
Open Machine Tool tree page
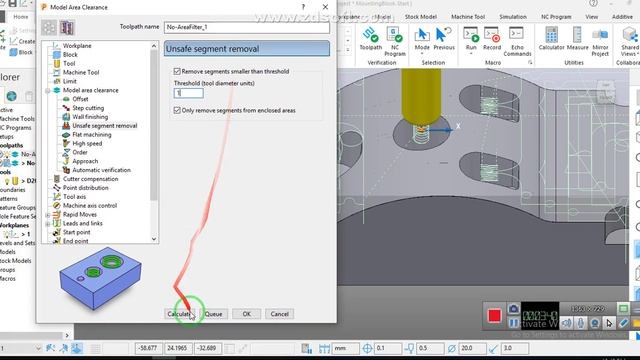coord(81,72)
